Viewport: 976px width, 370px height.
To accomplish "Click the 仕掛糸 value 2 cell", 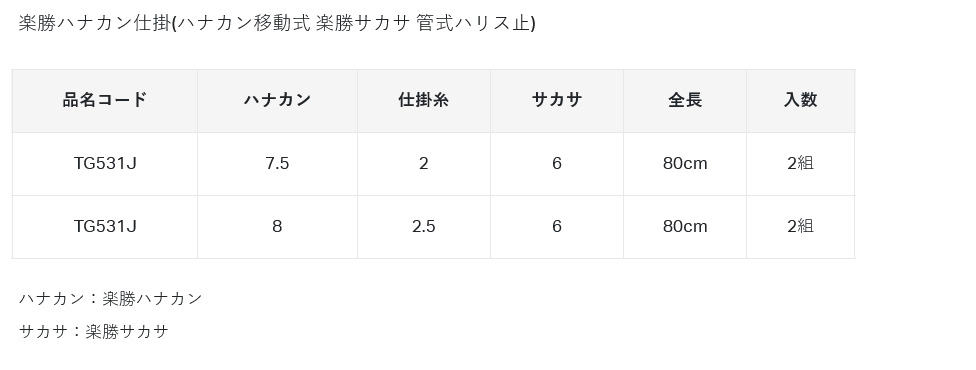I will pos(424,164).
